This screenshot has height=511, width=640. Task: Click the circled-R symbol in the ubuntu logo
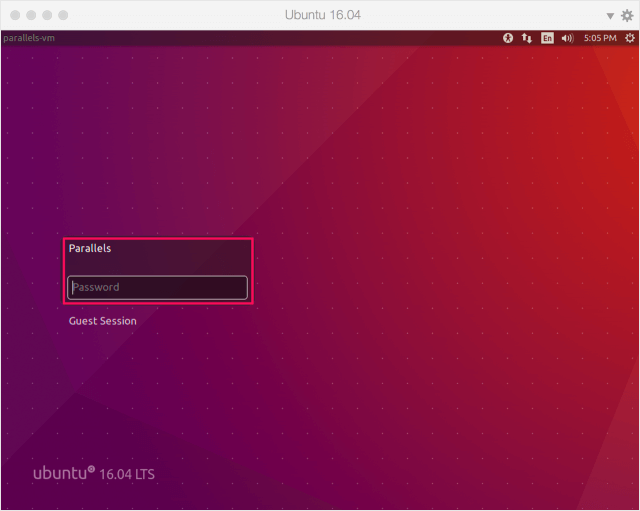92,467
